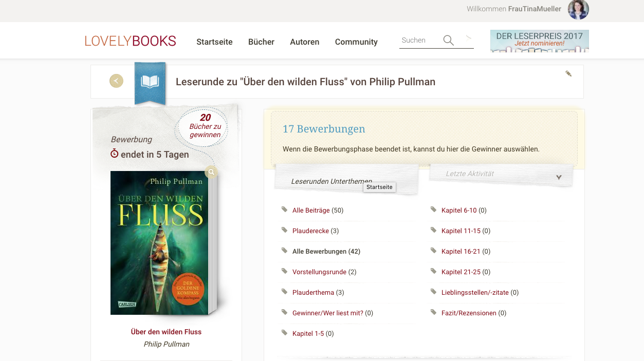Go to the Autoren menu item

[305, 42]
